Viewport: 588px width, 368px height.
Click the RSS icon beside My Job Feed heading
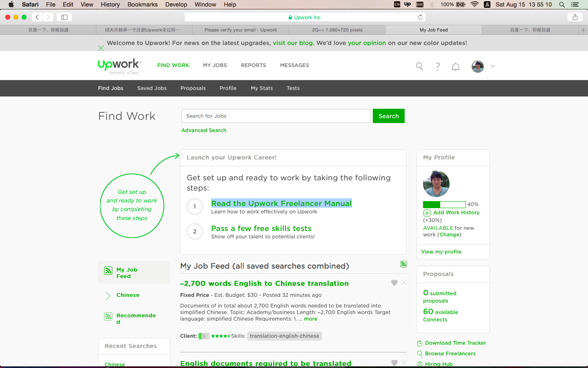click(403, 264)
